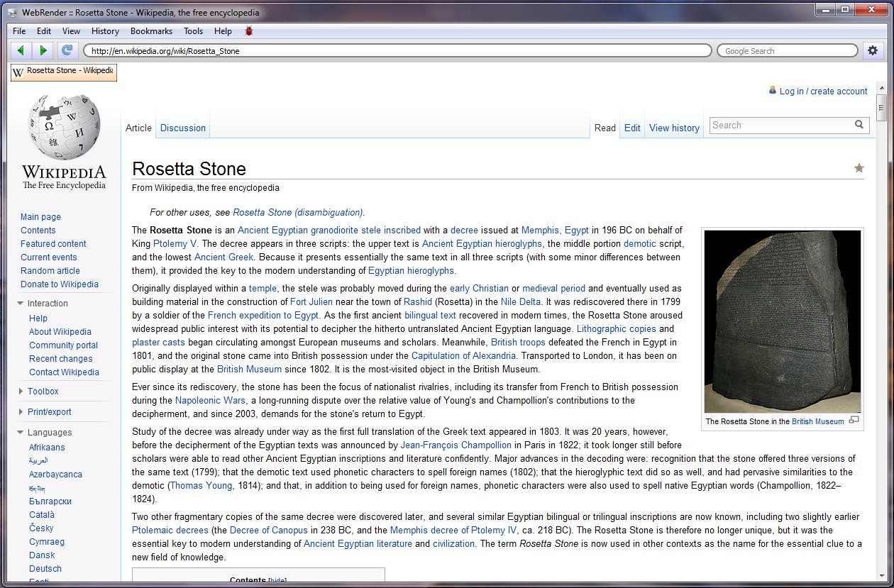The height and width of the screenshot is (588, 894).
Task: Choose Deutsch language link
Action: [45, 569]
